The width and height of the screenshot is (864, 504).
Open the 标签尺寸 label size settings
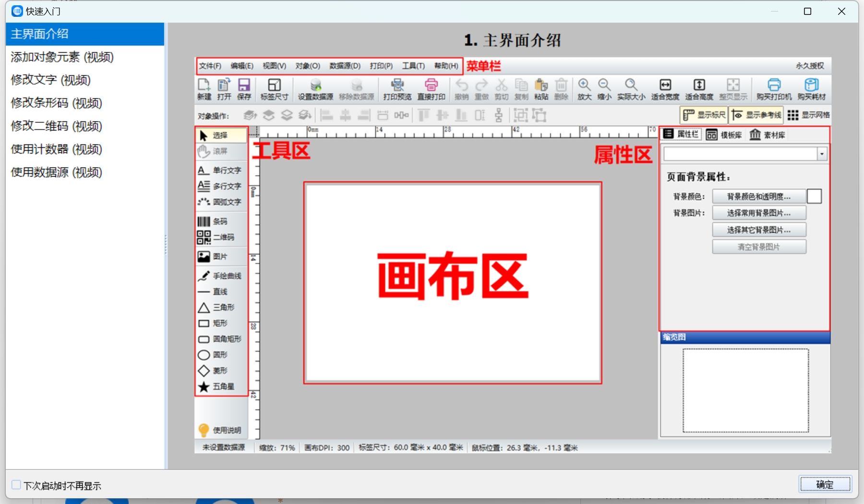[274, 89]
